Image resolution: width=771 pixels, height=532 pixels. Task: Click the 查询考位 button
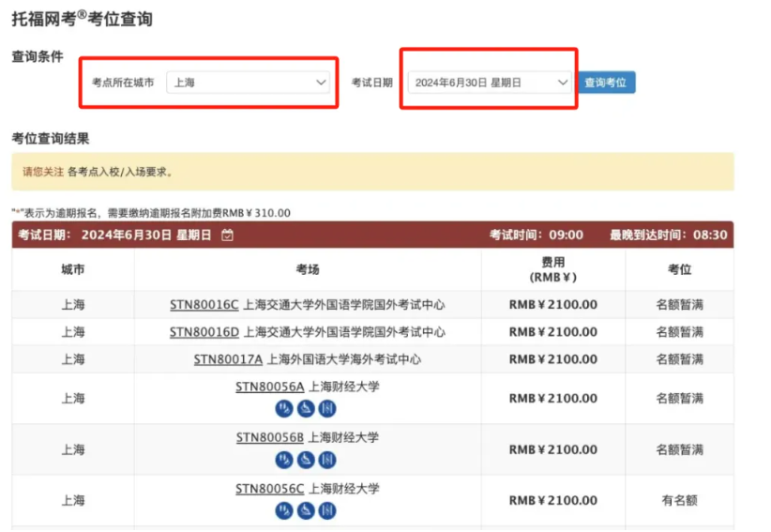click(x=606, y=83)
